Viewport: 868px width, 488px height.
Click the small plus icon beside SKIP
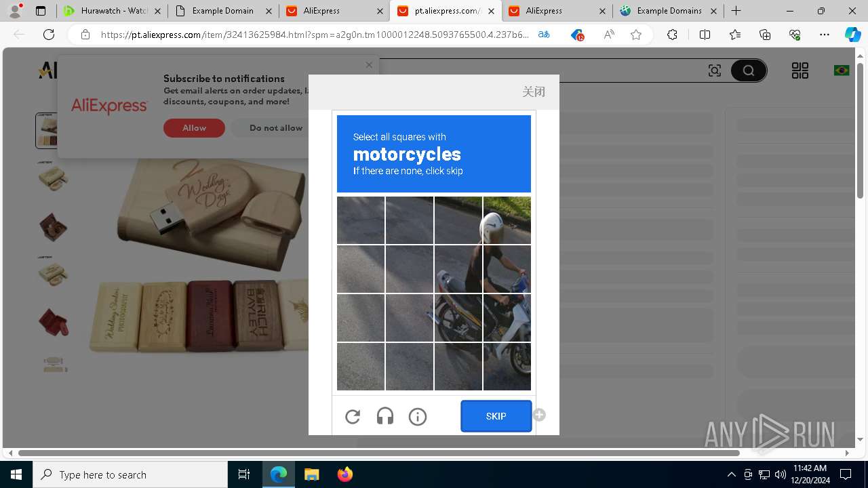[x=539, y=415]
